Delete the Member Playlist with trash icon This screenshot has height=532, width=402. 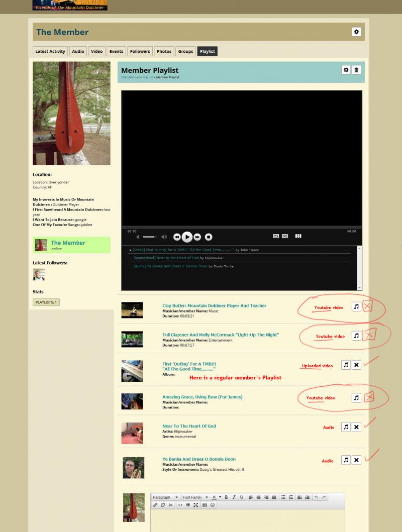coord(356,70)
